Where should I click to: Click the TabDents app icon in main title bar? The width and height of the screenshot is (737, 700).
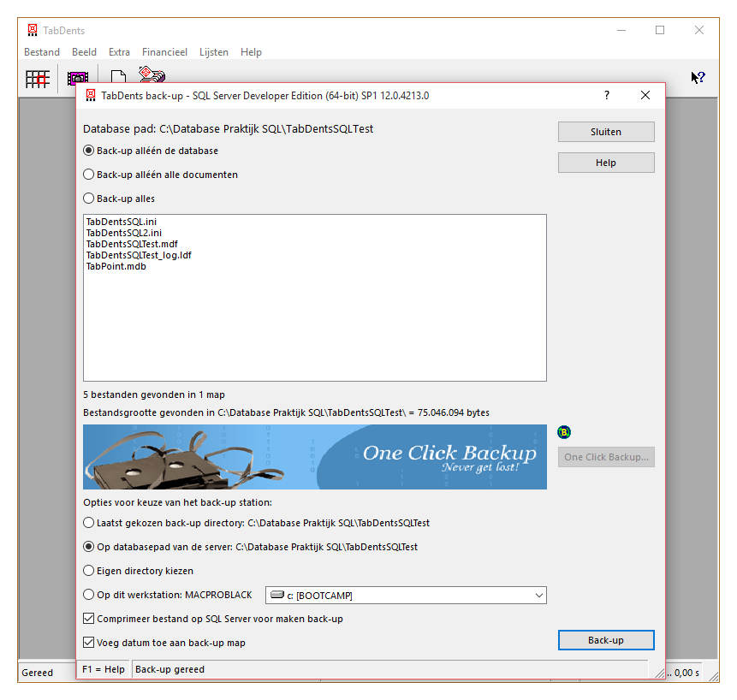[33, 31]
